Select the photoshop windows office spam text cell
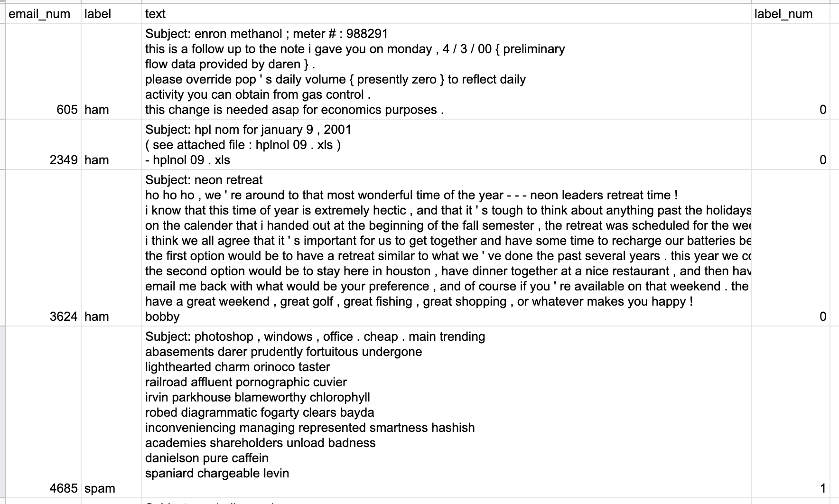Viewport: 839px width, 504px height. tap(447, 412)
